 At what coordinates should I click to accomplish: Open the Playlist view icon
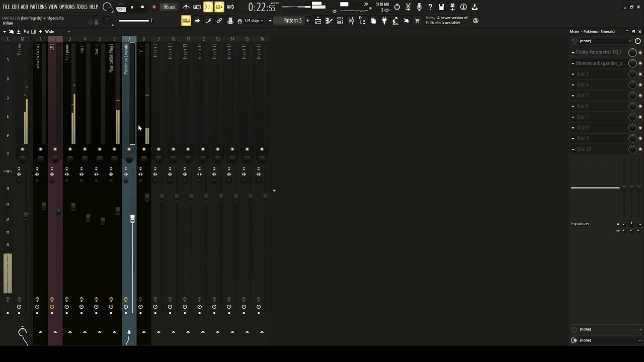pyautogui.click(x=318, y=21)
